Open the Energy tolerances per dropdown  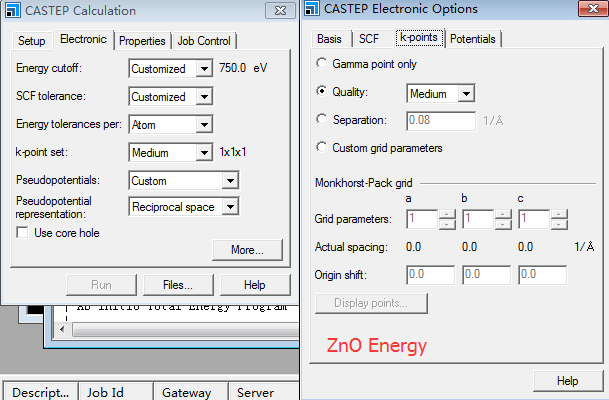204,125
